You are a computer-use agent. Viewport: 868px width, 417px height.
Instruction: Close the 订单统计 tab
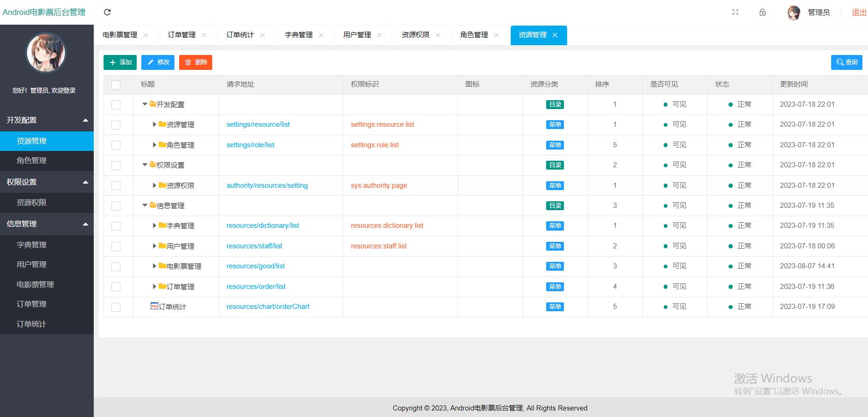[263, 35]
